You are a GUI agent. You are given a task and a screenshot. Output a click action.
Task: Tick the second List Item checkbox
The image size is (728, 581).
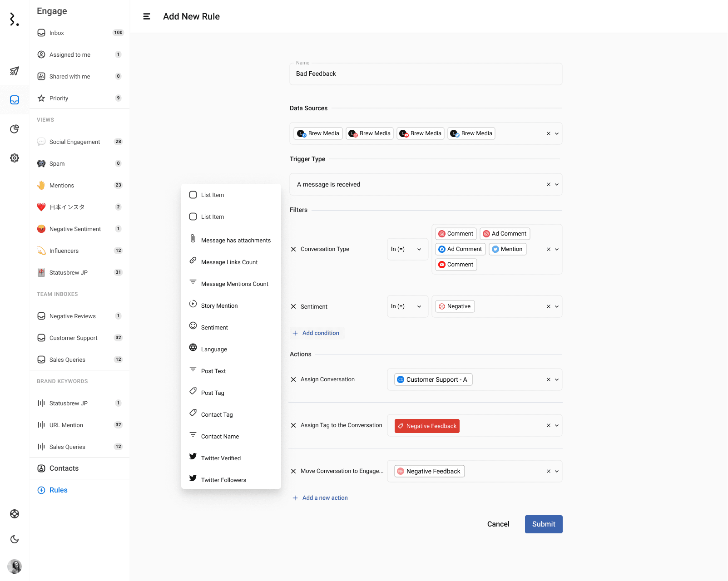tap(193, 217)
